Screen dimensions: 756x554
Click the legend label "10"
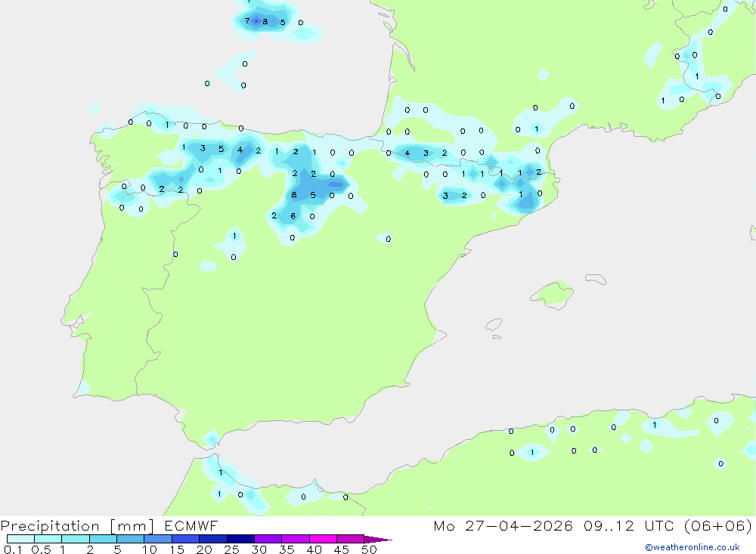[150, 549]
